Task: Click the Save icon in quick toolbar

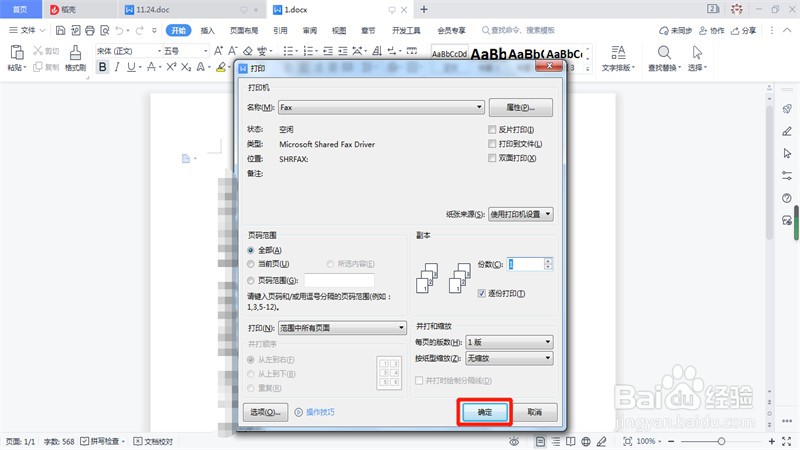Action: click(x=60, y=31)
